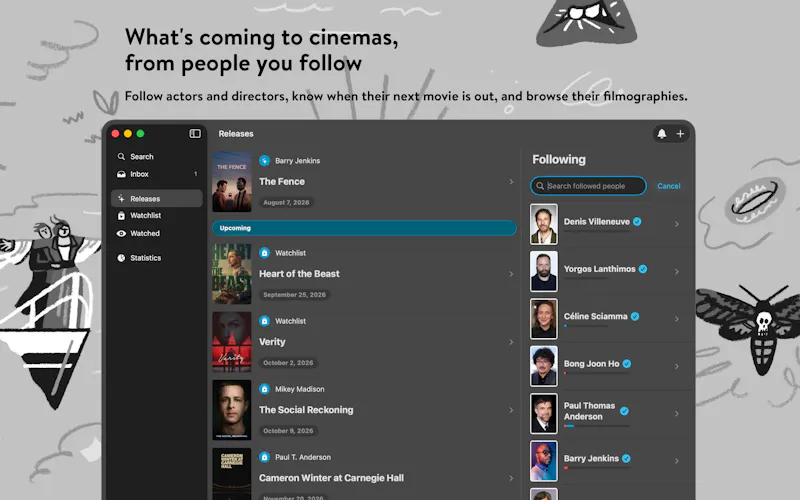800x500 pixels.
Task: Click the badge beside Paul T. Anderson
Action: tap(264, 457)
